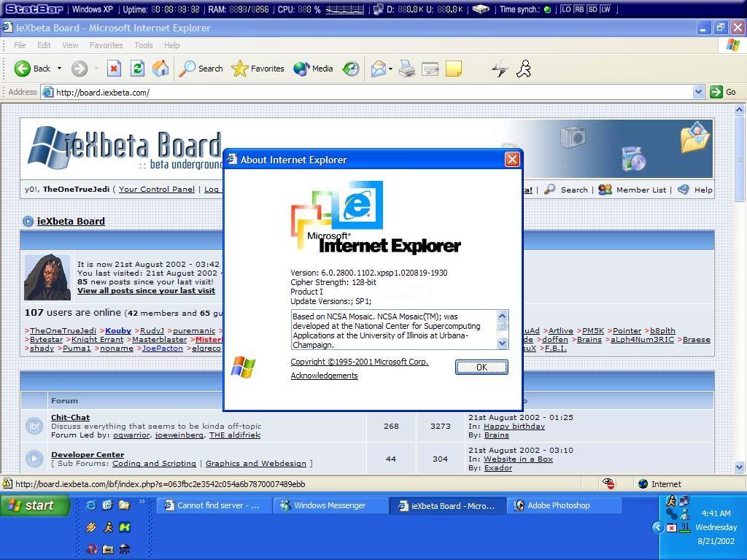
Task: Click the board Search link
Action: click(574, 190)
